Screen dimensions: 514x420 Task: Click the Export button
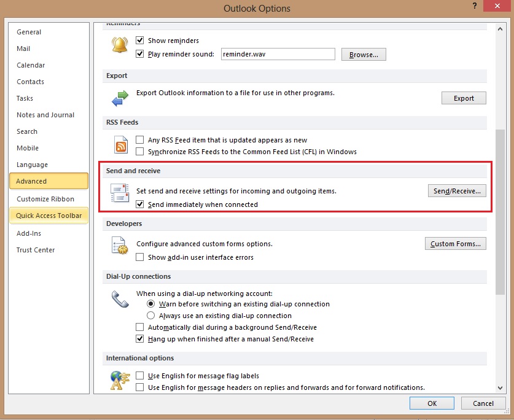pos(464,98)
